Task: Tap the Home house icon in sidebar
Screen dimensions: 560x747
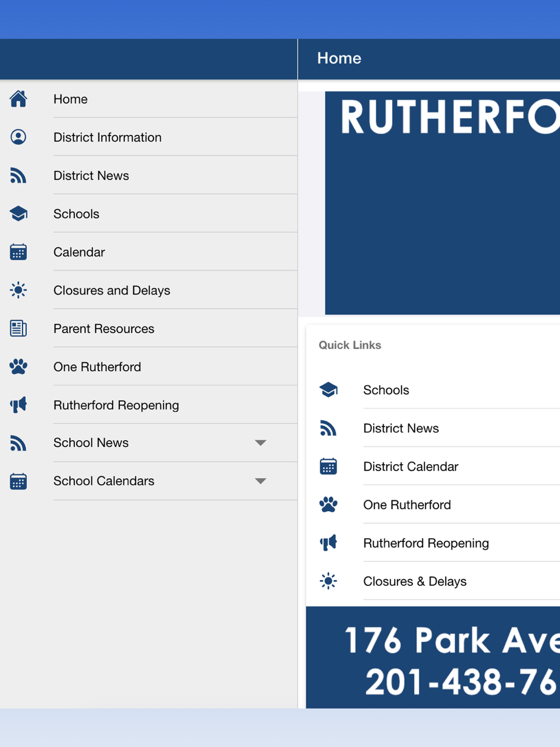Action: 18,99
